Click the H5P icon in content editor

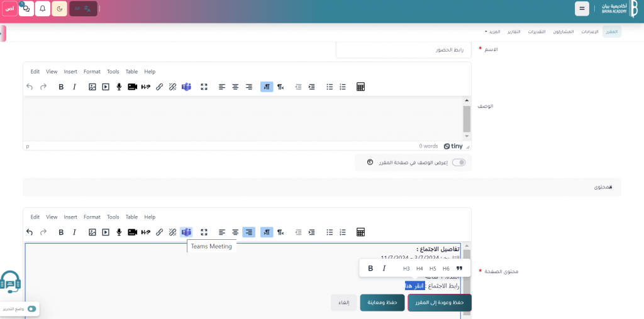click(146, 232)
